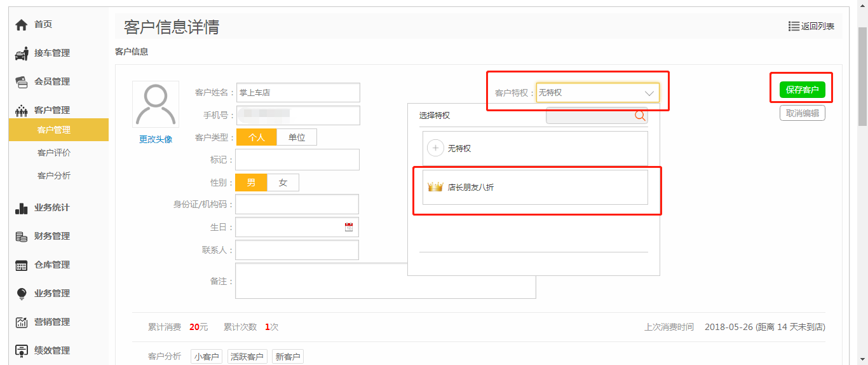Set customer type to 单位
Image resolution: width=868 pixels, height=365 pixels.
click(x=296, y=137)
